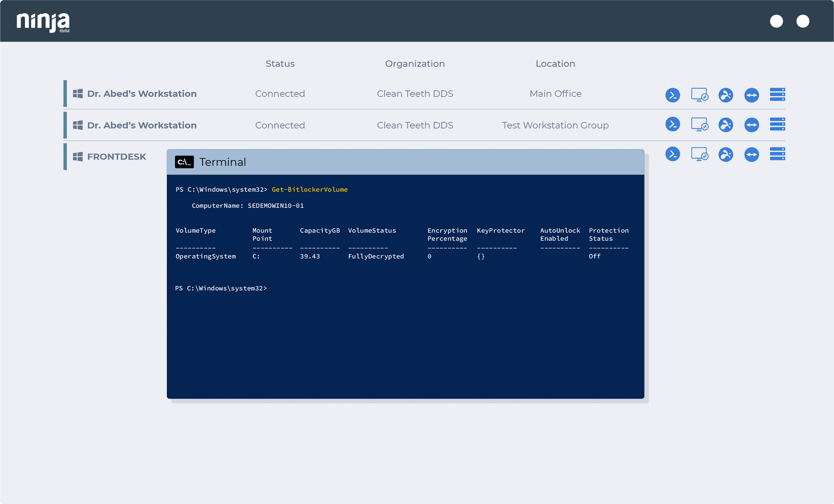This screenshot has width=834, height=504.
Task: Sort devices by the Organization column
Action: (x=414, y=63)
